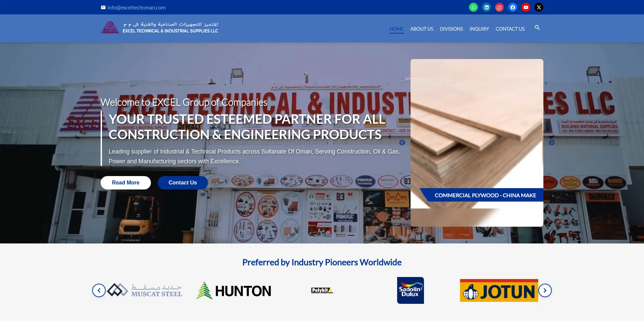Click the Muscat Steel brand logo
The height and width of the screenshot is (333, 644).
click(x=145, y=290)
